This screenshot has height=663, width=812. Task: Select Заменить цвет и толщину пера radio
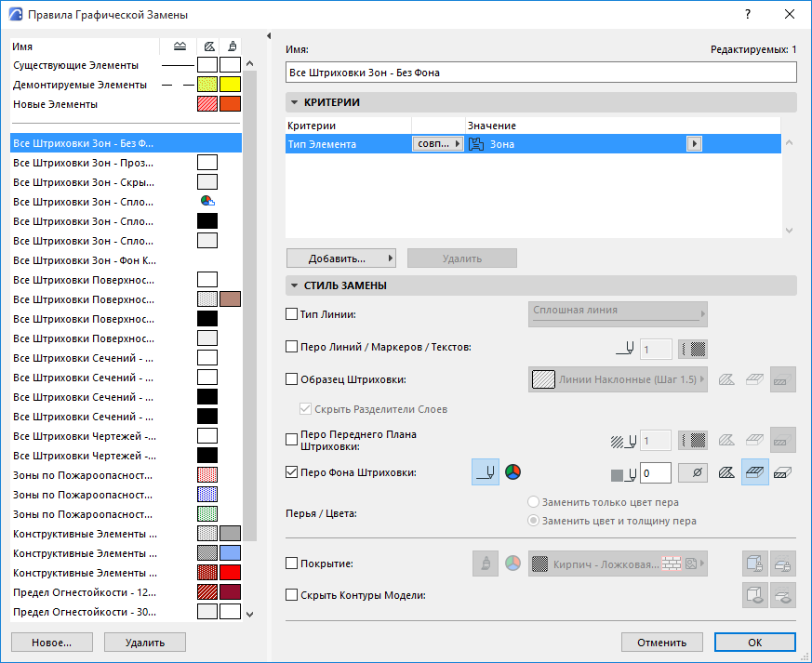tap(533, 521)
